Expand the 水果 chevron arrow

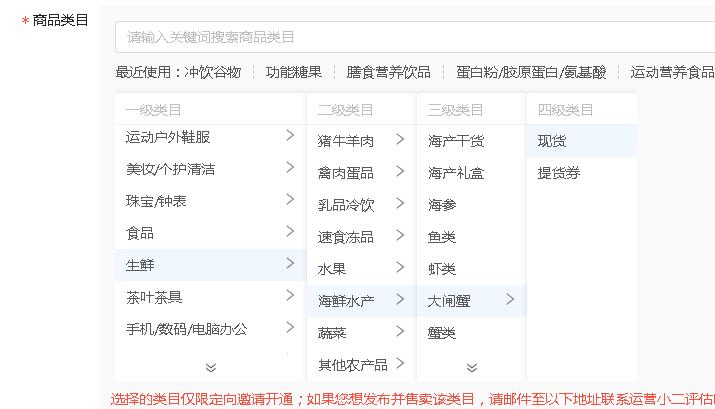pyautogui.click(x=400, y=267)
